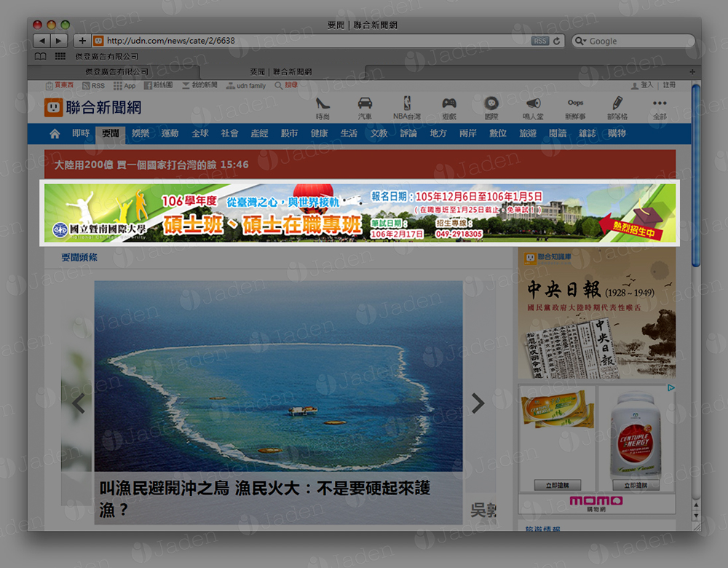Open the 大陸用200億 breaking news headline
The width and height of the screenshot is (728, 568).
pyautogui.click(x=151, y=165)
